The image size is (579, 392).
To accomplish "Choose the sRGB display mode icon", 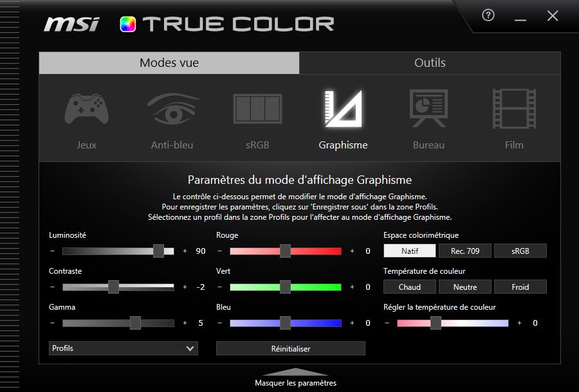I will (257, 110).
